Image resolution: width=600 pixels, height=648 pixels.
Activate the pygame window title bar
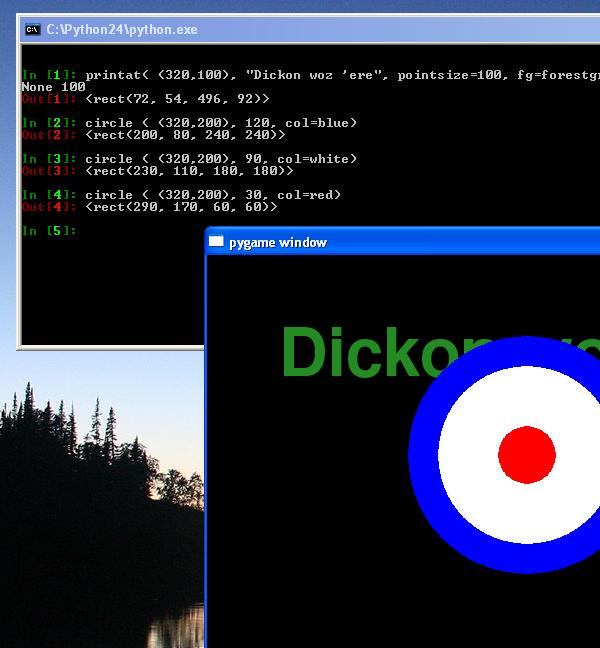click(400, 242)
